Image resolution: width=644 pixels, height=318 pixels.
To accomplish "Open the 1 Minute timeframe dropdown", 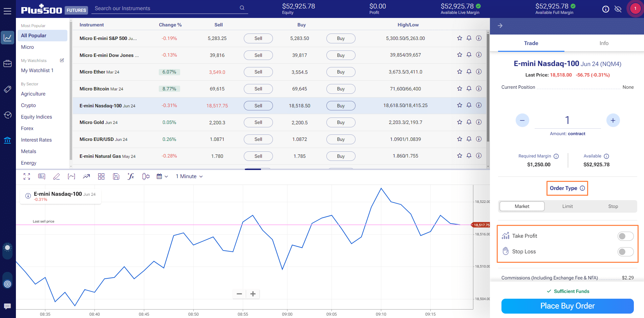I will (189, 176).
